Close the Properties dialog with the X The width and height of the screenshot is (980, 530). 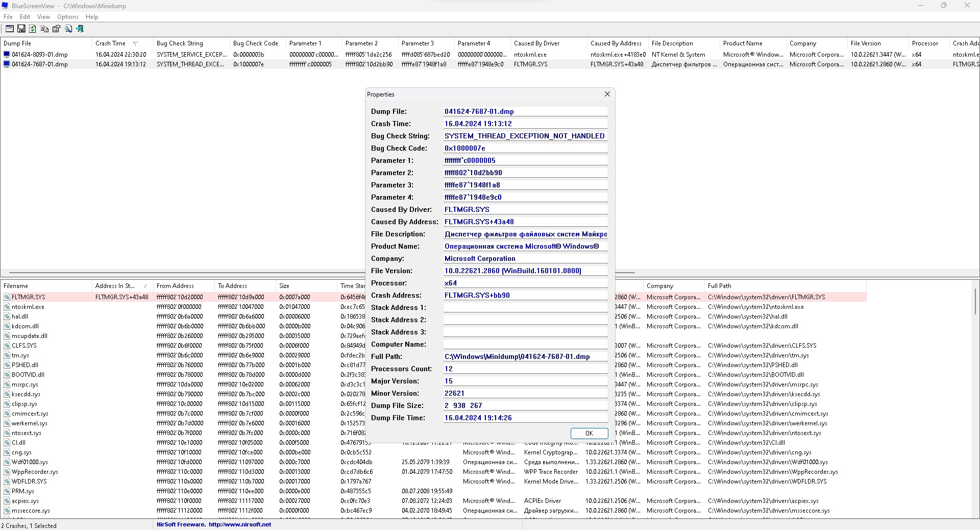(607, 94)
